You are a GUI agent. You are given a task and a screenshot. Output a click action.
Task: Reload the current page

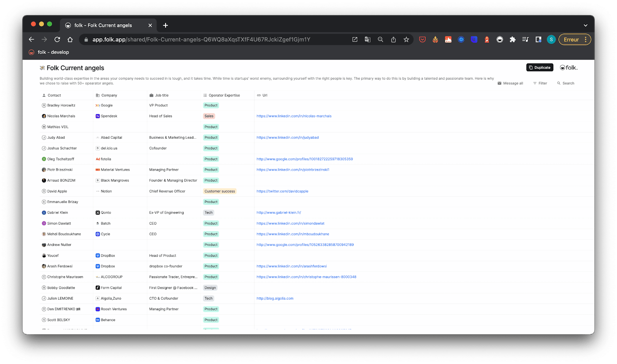tap(57, 39)
